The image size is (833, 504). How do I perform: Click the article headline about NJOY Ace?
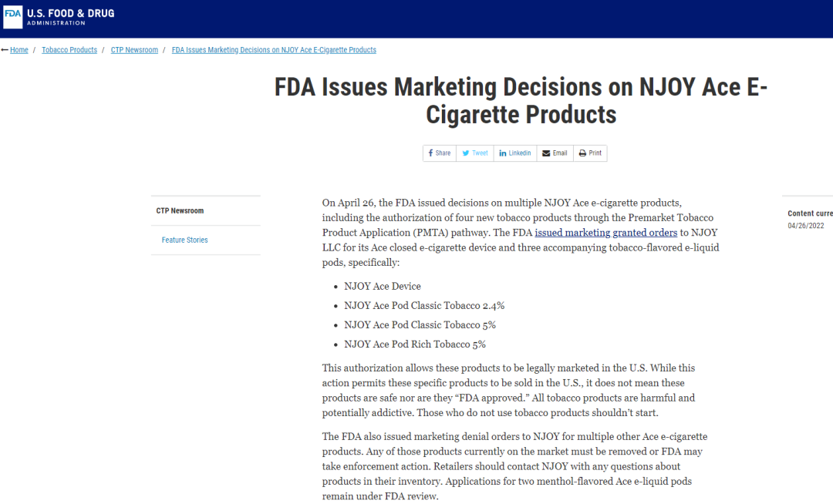[x=521, y=101]
